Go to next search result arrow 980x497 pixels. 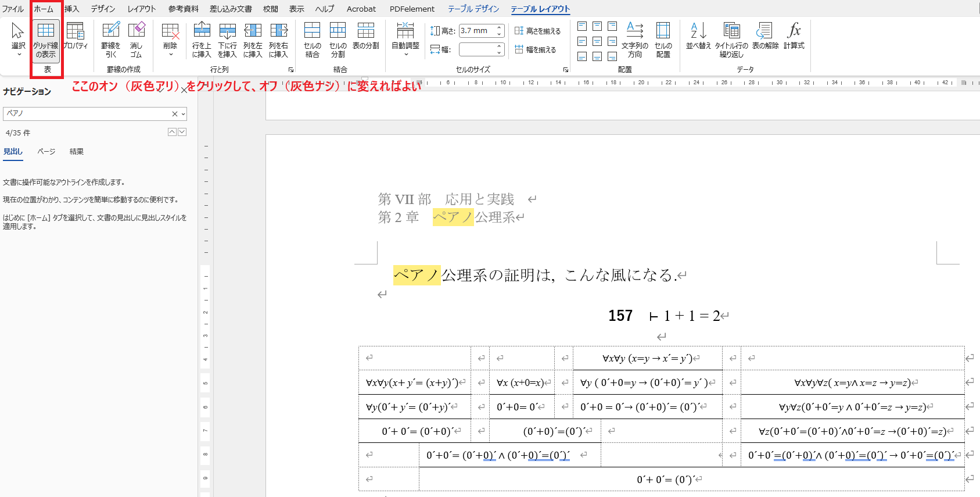[182, 132]
